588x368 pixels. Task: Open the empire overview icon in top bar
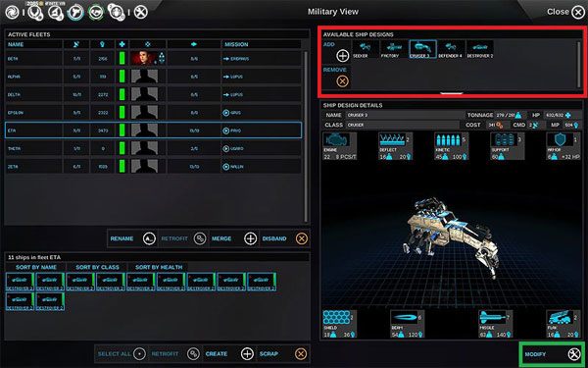(x=35, y=12)
